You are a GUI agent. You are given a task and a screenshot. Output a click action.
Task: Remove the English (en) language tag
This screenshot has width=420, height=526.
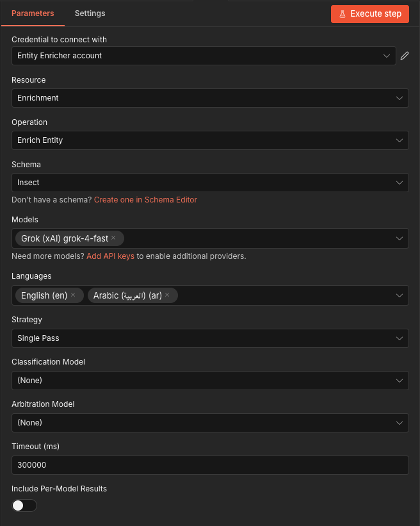click(x=73, y=295)
